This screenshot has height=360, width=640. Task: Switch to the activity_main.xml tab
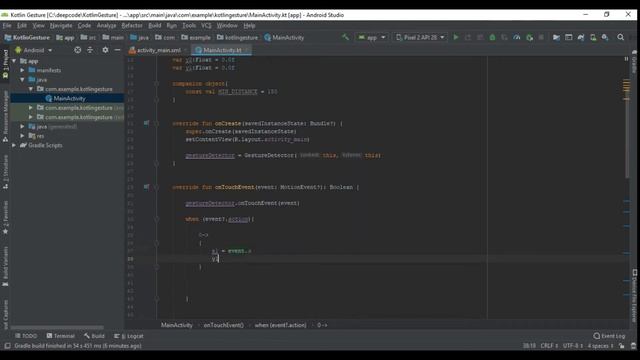(x=158, y=50)
